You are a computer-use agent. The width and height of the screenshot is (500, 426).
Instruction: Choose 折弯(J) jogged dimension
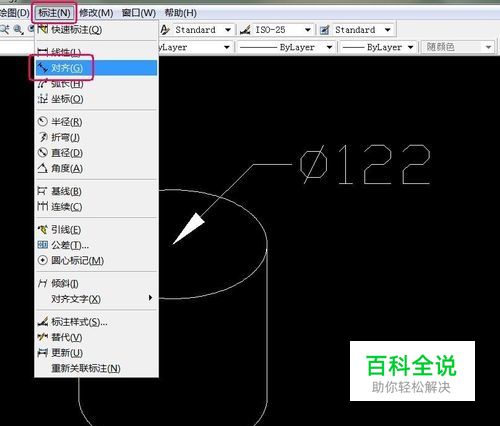coord(97,137)
